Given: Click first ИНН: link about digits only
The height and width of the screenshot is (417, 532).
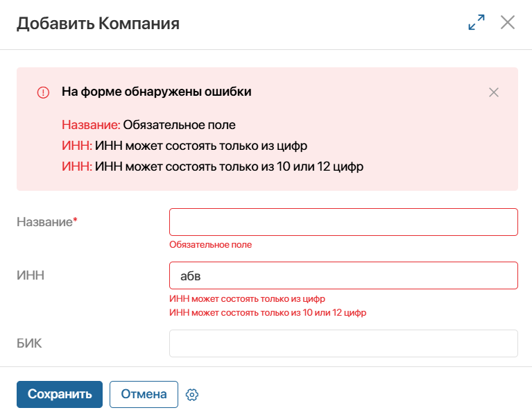Looking at the screenshot, I should click(77, 146).
